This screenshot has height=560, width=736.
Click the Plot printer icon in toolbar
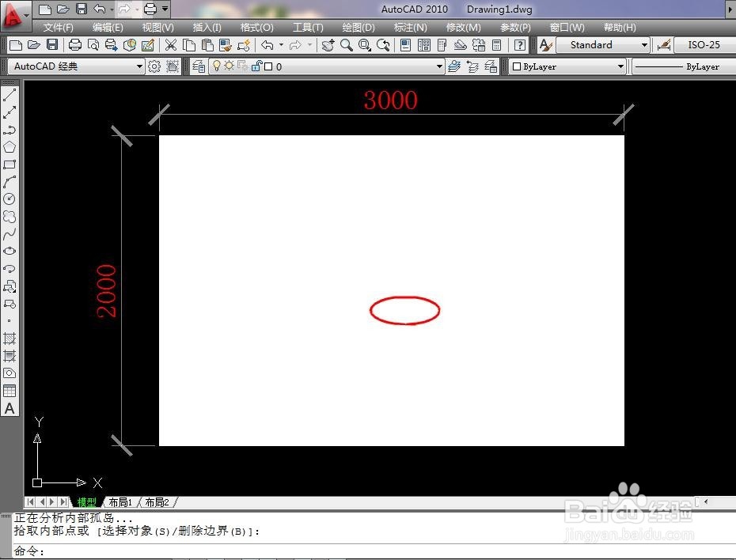(x=75, y=45)
